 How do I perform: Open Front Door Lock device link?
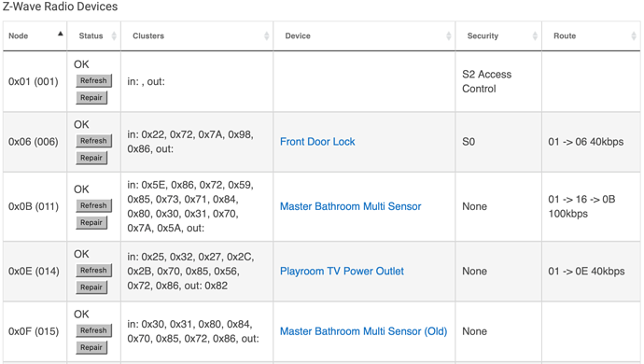(x=317, y=142)
